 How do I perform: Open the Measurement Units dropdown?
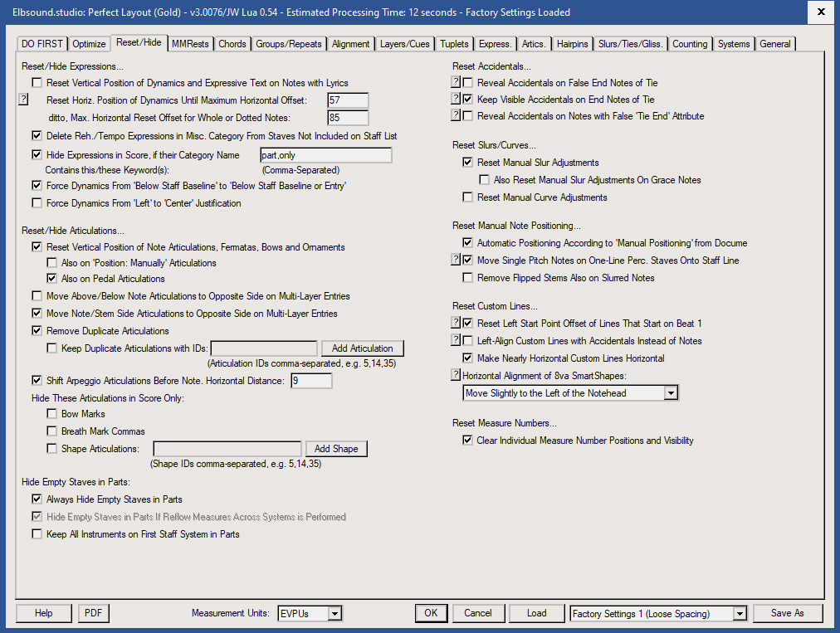333,613
